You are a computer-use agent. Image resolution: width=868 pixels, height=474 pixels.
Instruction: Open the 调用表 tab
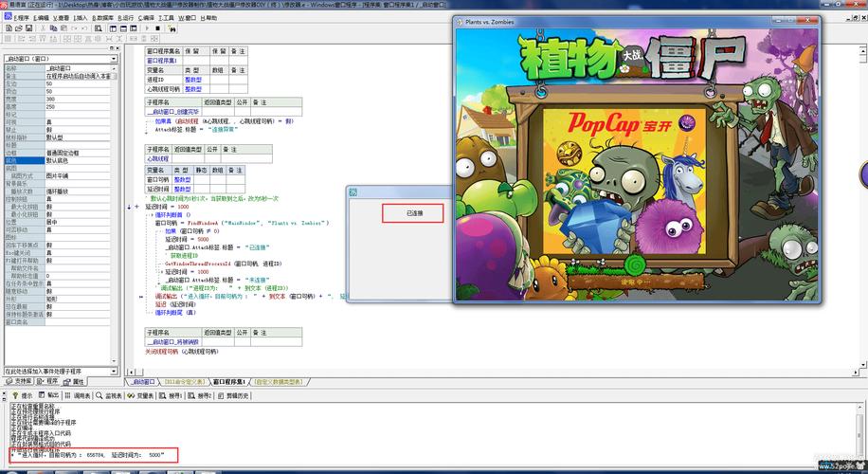tap(78, 396)
